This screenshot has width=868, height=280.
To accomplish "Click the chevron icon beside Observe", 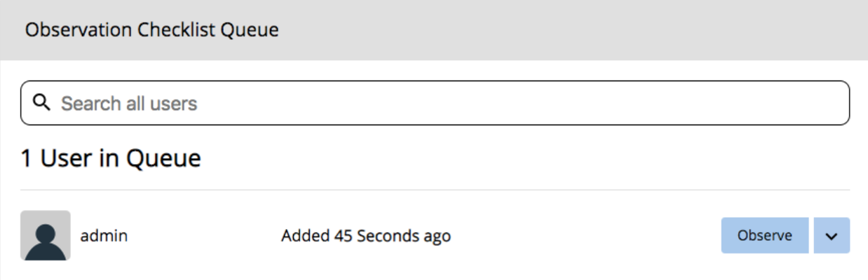I will coord(832,235).
